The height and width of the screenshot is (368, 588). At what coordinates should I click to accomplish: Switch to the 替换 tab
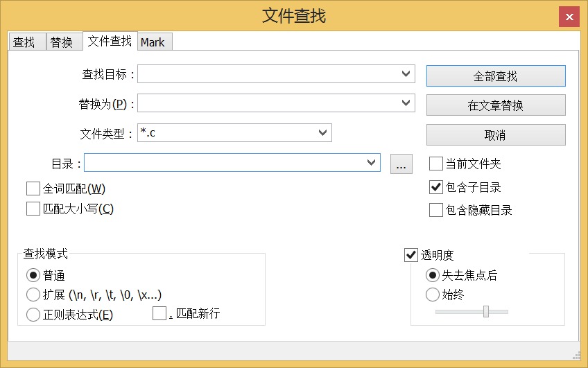62,42
